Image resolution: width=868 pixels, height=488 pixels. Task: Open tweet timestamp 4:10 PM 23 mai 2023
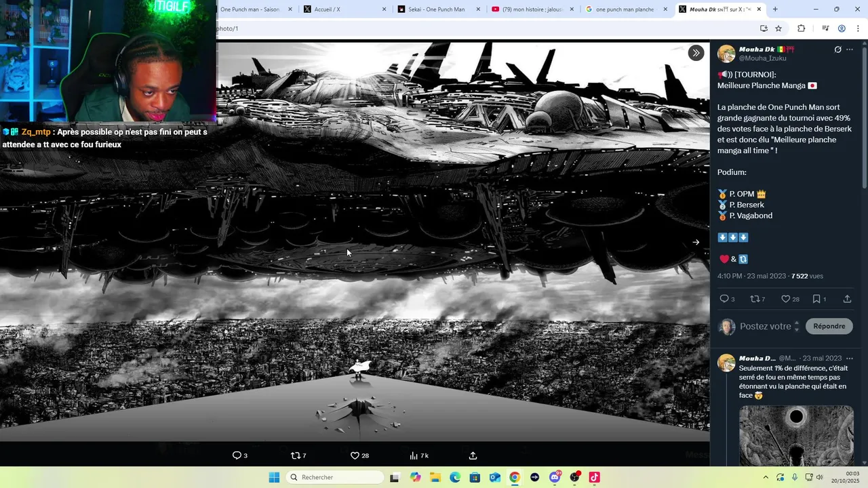(x=751, y=277)
